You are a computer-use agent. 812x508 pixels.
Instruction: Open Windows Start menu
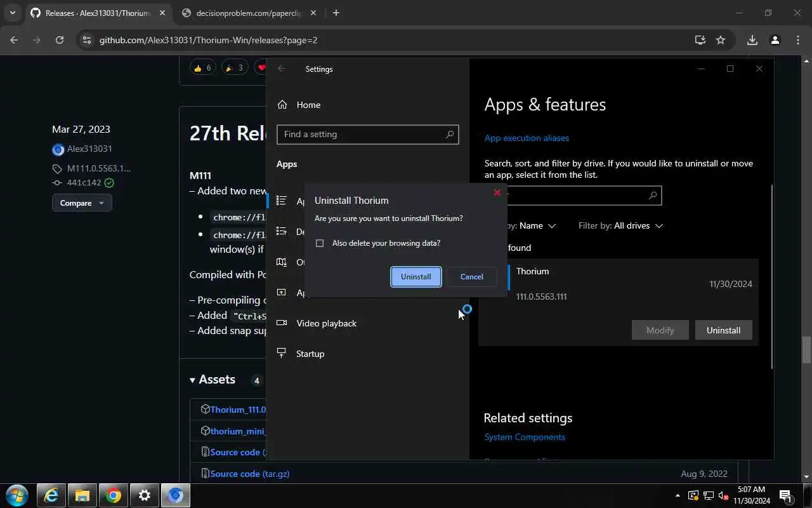tap(16, 495)
